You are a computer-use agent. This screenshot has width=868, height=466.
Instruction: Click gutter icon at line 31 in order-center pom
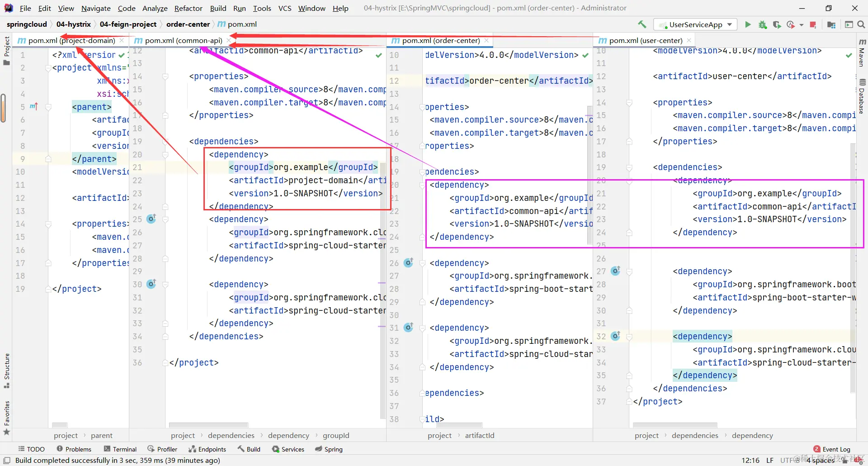point(408,327)
